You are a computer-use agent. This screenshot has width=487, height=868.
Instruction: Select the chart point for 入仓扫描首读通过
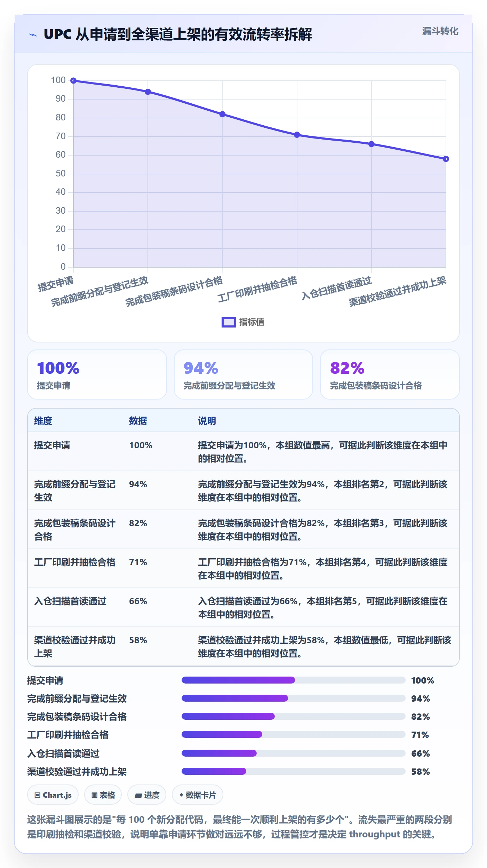(x=371, y=144)
